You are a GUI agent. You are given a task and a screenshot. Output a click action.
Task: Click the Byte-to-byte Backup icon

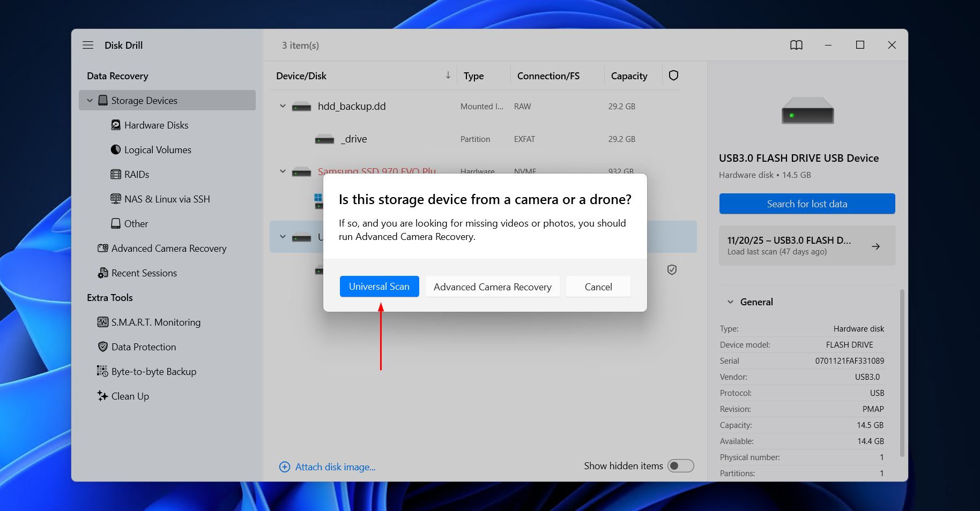click(x=102, y=371)
